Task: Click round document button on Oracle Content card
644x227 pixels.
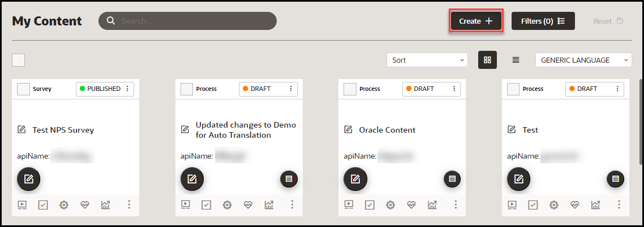Action: point(452,179)
